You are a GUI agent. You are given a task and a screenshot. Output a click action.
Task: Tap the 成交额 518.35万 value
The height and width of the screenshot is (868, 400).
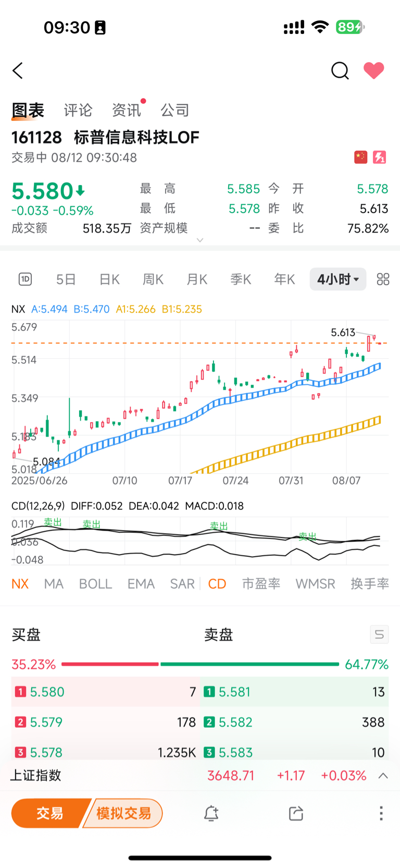[x=107, y=228]
